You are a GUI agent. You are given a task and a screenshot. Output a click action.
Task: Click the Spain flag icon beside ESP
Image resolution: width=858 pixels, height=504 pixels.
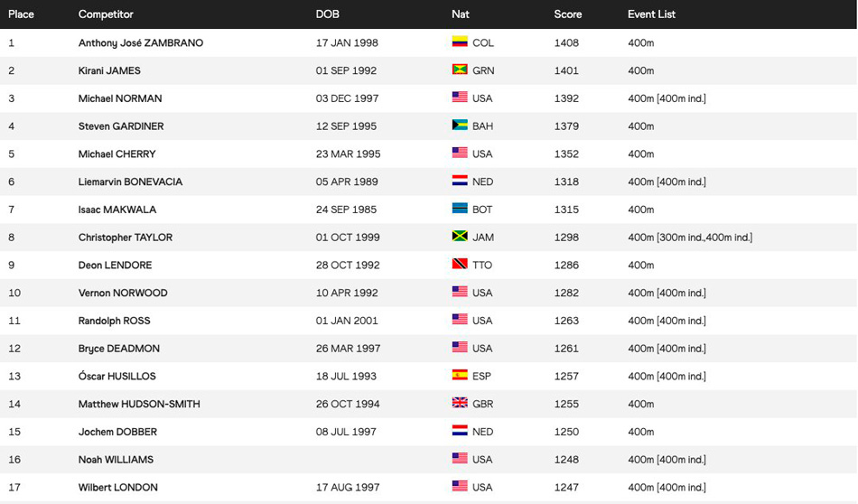(x=460, y=376)
